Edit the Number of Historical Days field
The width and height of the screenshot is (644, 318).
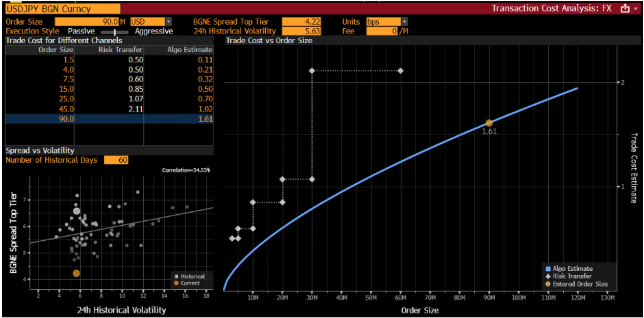pyautogui.click(x=116, y=160)
